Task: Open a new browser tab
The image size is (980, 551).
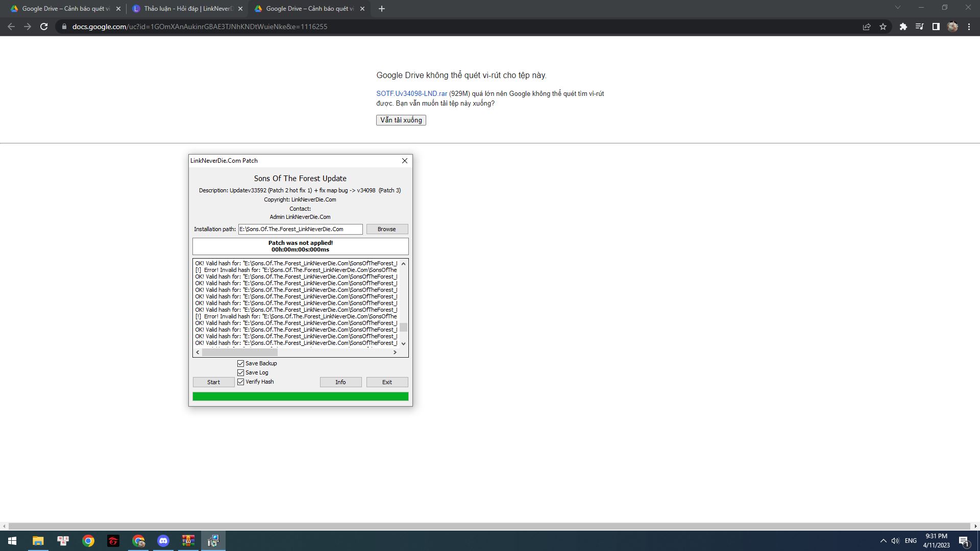Action: pyautogui.click(x=381, y=9)
